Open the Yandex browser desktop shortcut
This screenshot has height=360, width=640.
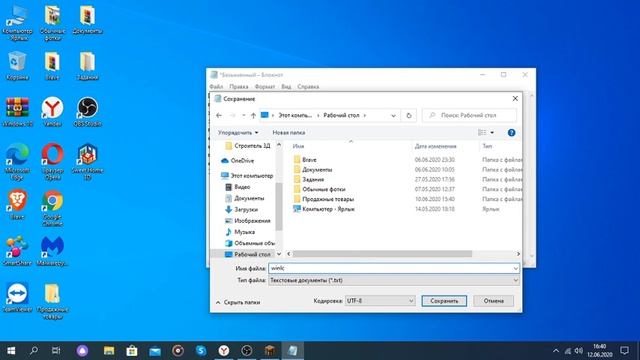52,111
